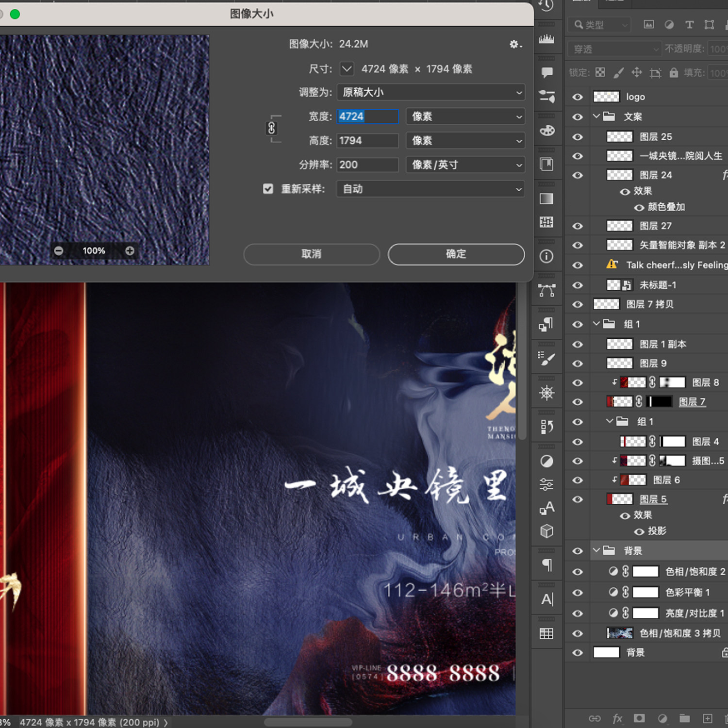
Task: Hide the 亮度/对比度 1 adjustment layer
Action: point(578,613)
